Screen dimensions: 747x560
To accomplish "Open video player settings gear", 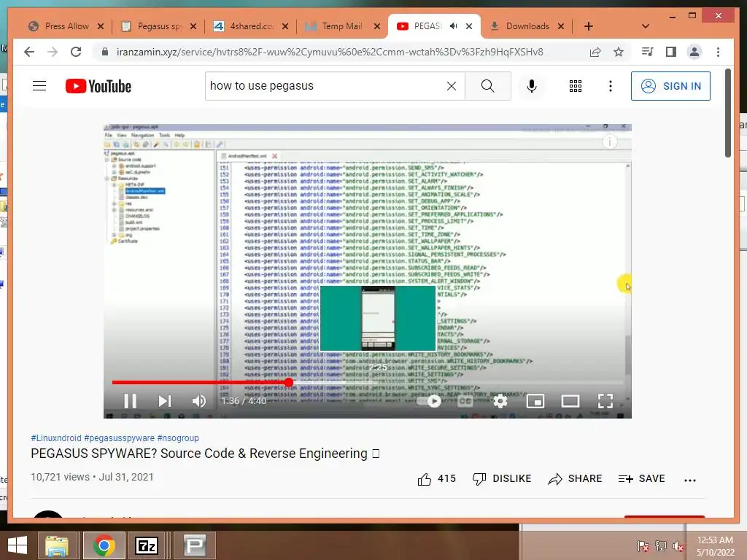I will coord(500,401).
